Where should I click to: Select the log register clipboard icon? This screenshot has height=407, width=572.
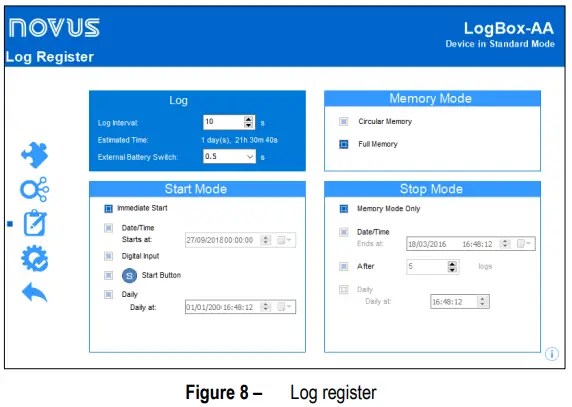[x=35, y=223]
